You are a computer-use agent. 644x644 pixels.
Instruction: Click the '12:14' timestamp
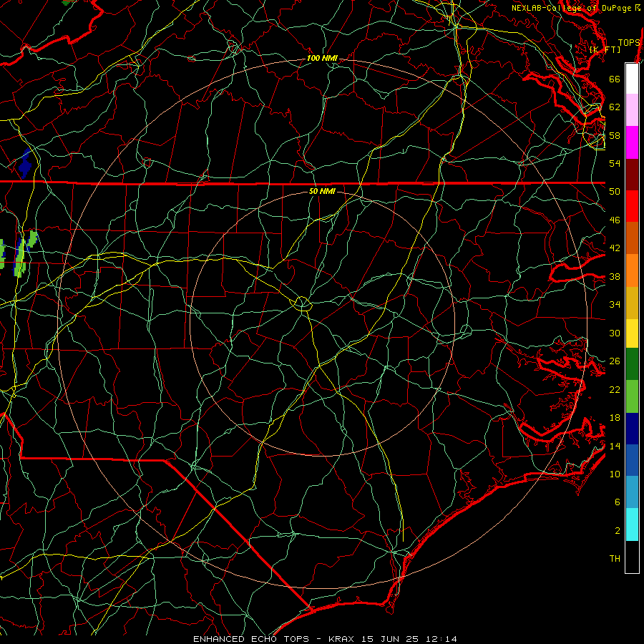440,639
